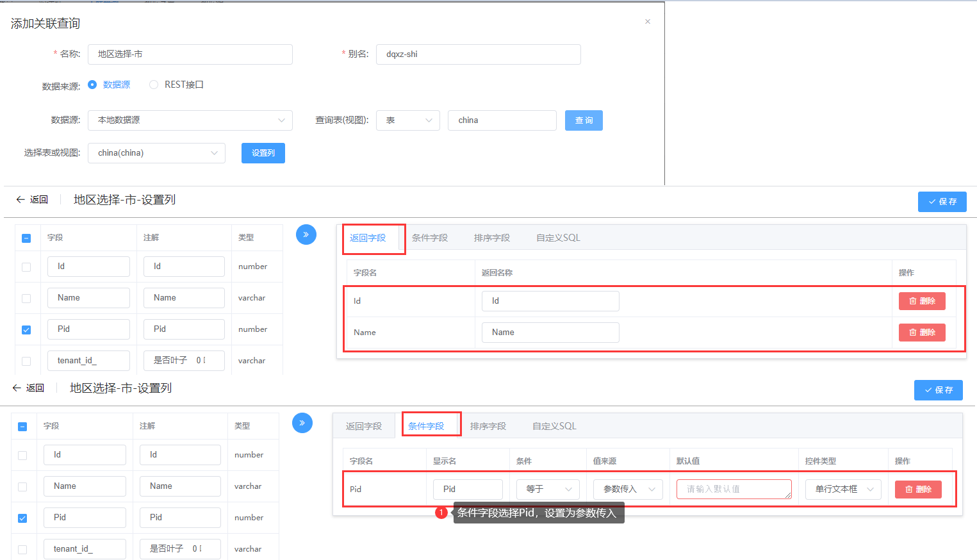This screenshot has height=560, width=977.
Task: Click the 查询 button
Action: pos(584,120)
